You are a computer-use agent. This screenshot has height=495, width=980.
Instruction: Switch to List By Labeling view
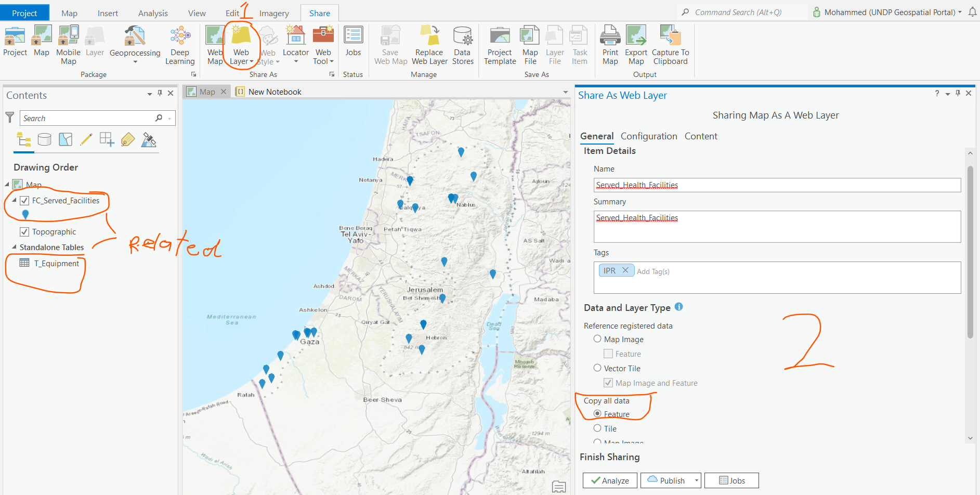128,139
